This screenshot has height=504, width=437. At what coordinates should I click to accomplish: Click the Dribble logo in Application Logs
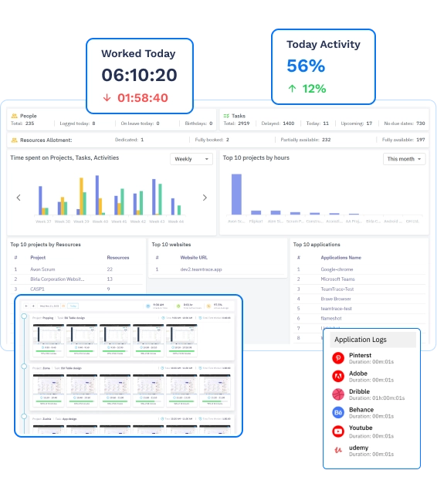(338, 394)
